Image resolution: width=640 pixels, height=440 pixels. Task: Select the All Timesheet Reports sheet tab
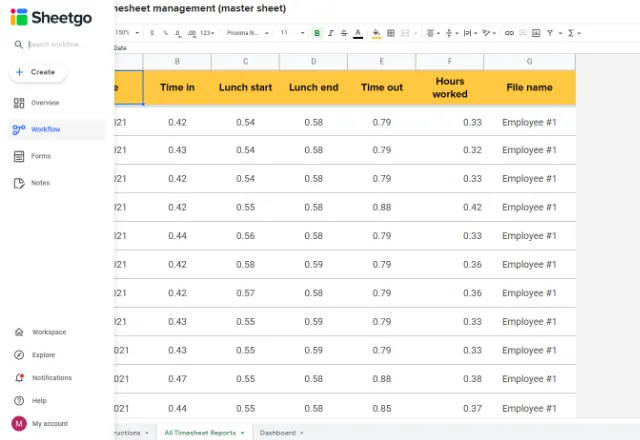pos(199,433)
